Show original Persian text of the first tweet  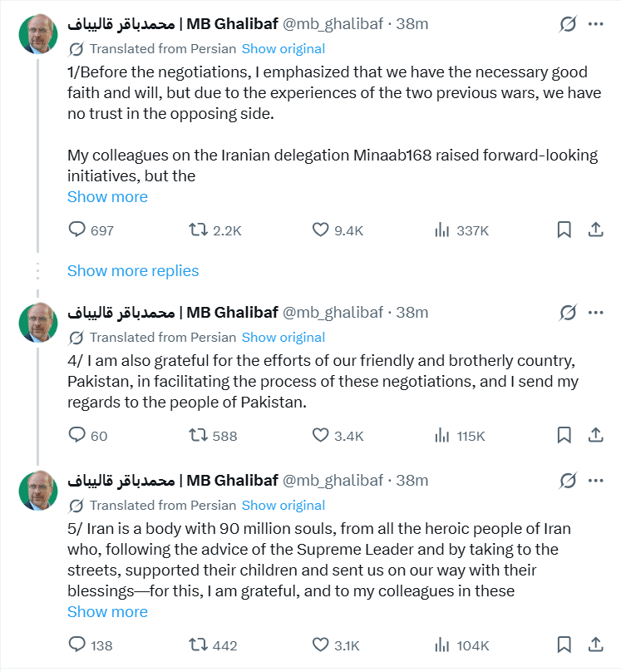click(x=283, y=49)
